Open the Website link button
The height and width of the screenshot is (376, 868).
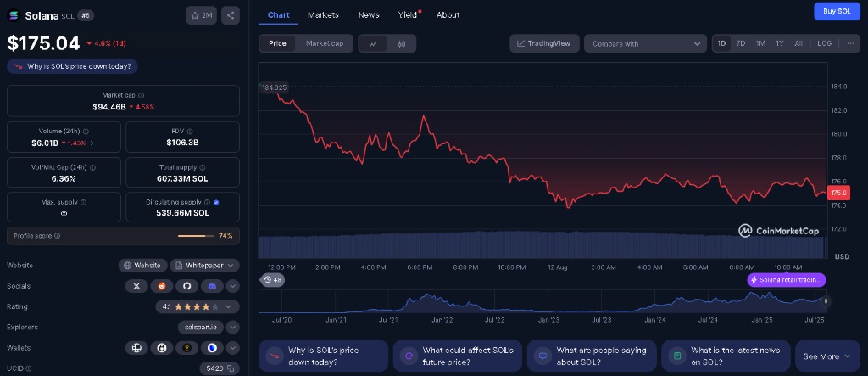(142, 265)
